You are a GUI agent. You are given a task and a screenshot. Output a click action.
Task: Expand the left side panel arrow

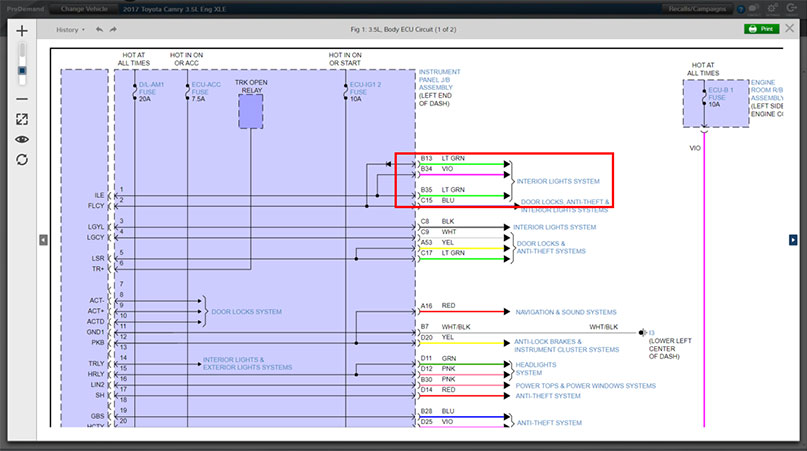coord(43,239)
